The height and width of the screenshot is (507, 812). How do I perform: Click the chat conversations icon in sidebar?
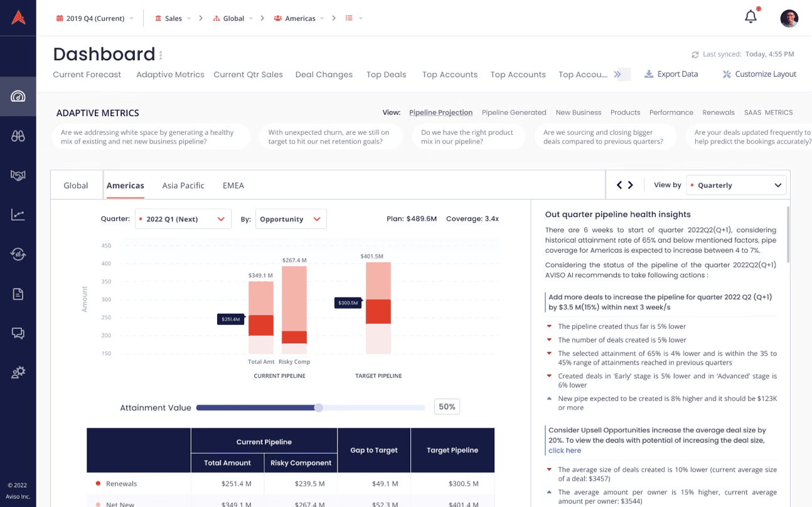[x=18, y=333]
